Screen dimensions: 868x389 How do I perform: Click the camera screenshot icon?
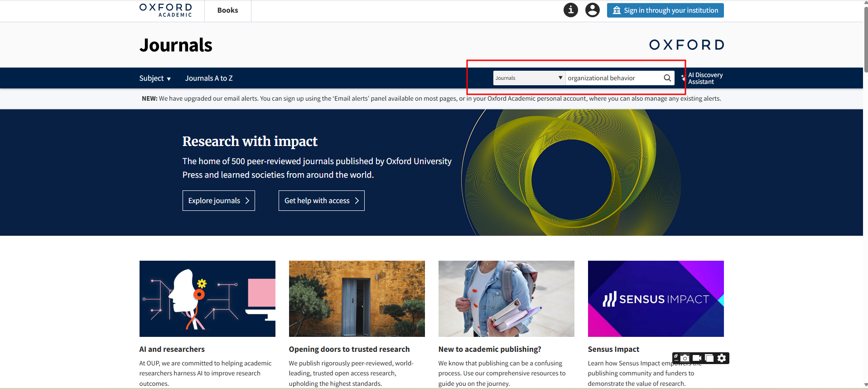pos(685,358)
